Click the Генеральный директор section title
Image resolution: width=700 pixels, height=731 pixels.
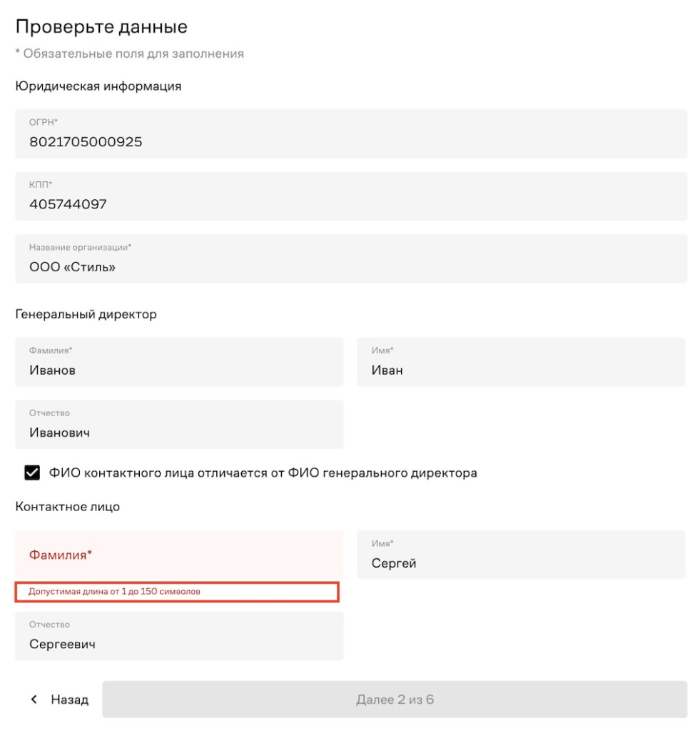(x=86, y=314)
